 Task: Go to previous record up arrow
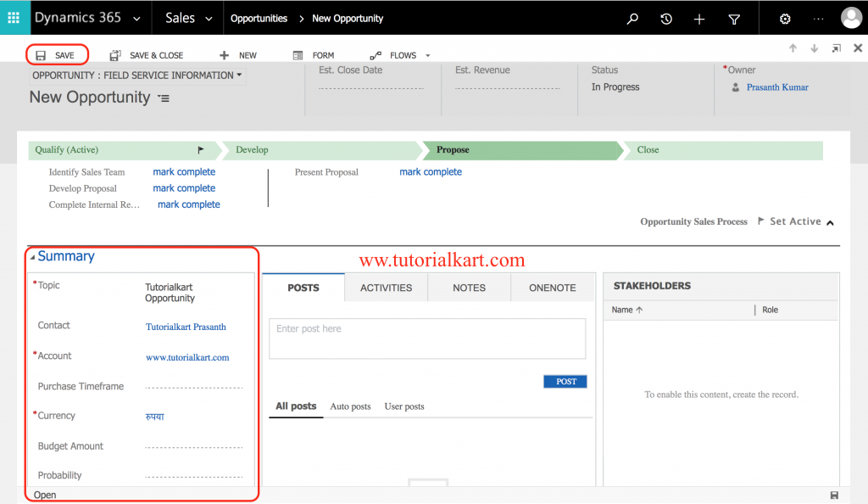793,48
